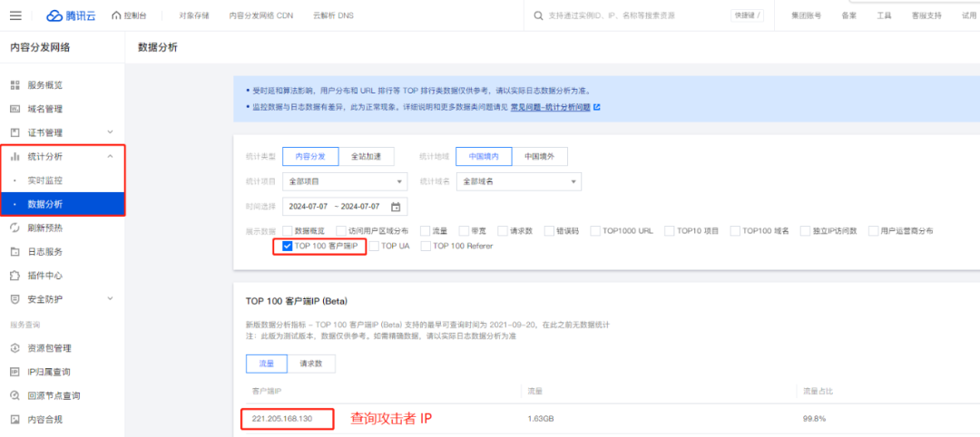Image resolution: width=980 pixels, height=437 pixels.
Task: Click the 资源包管理 sidebar icon
Action: (x=15, y=348)
